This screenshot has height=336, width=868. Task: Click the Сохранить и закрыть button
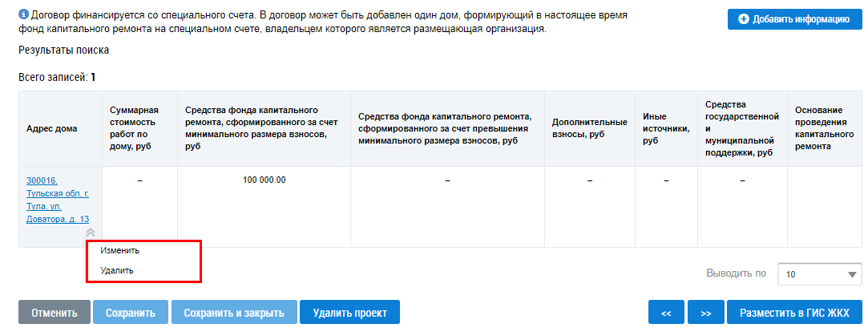pos(234,312)
